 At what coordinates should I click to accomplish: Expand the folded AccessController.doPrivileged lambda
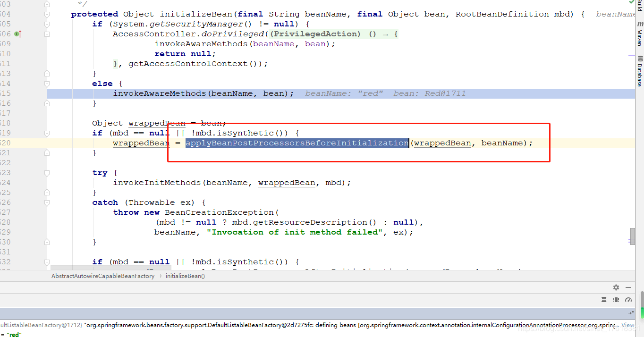(47, 34)
